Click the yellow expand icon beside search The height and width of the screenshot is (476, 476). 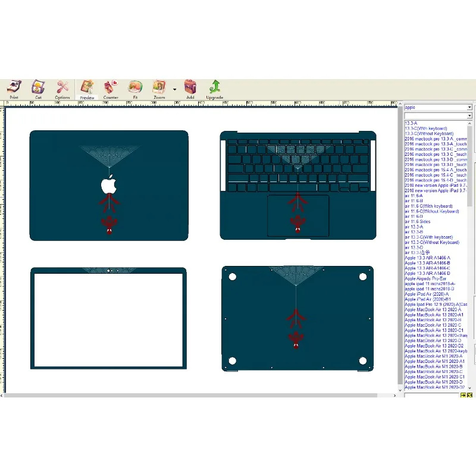(x=469, y=395)
